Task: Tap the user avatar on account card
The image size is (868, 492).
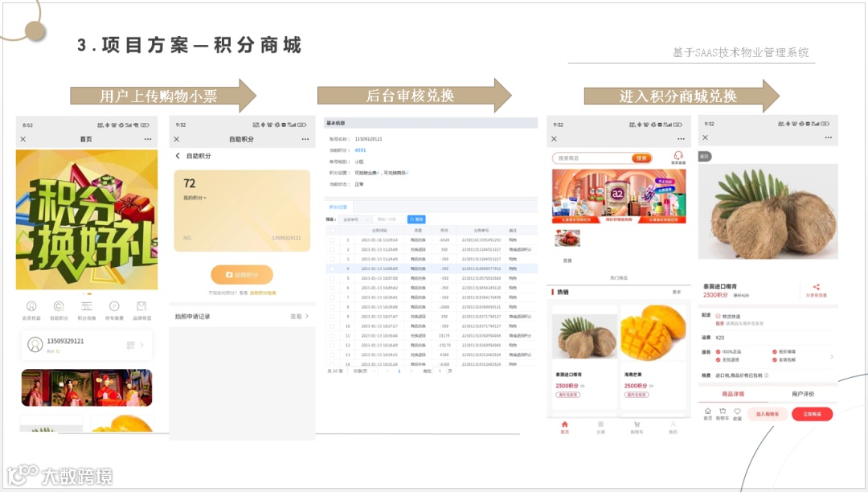Action: pyautogui.click(x=35, y=345)
